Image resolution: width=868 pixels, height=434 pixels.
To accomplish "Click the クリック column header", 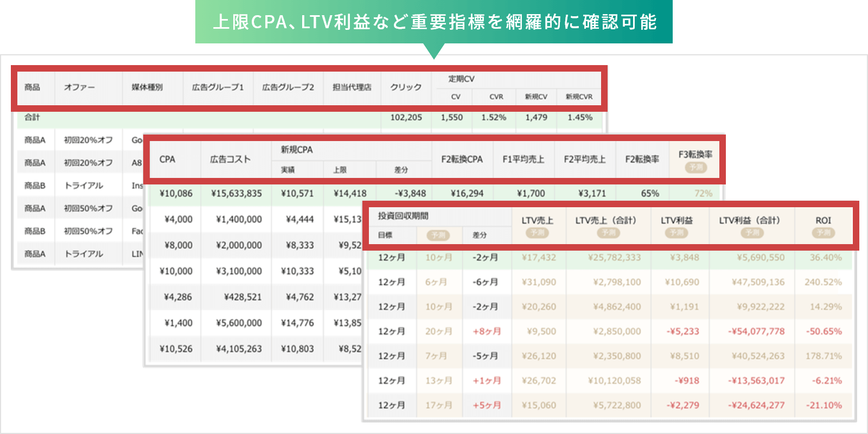I will coord(406,87).
